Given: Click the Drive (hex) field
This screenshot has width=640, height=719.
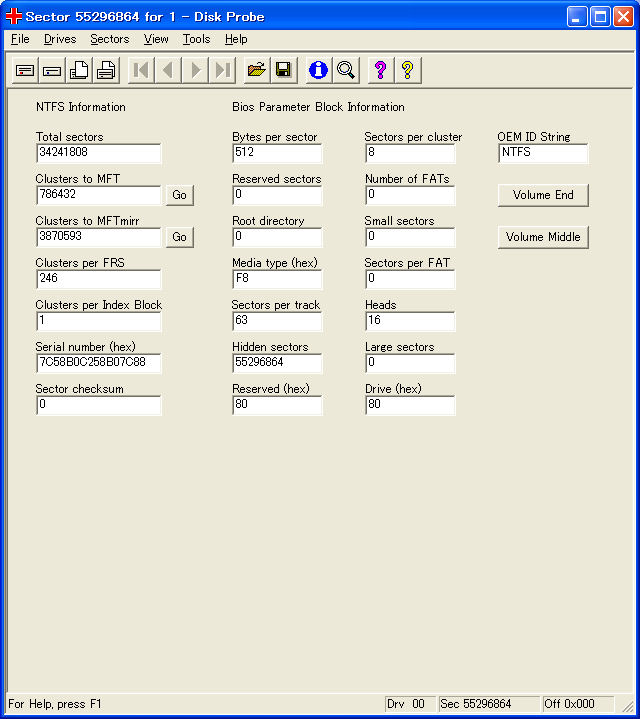Looking at the screenshot, I should (410, 405).
